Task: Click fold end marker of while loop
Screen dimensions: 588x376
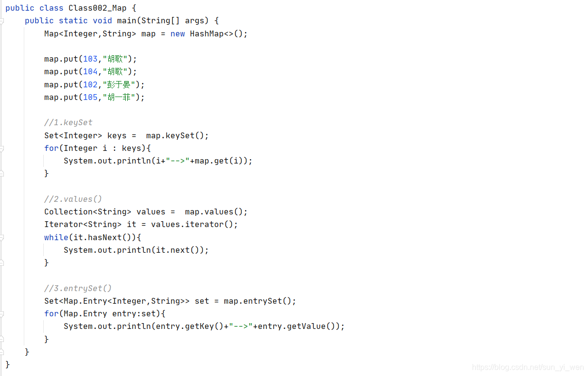Action: pyautogui.click(x=2, y=262)
